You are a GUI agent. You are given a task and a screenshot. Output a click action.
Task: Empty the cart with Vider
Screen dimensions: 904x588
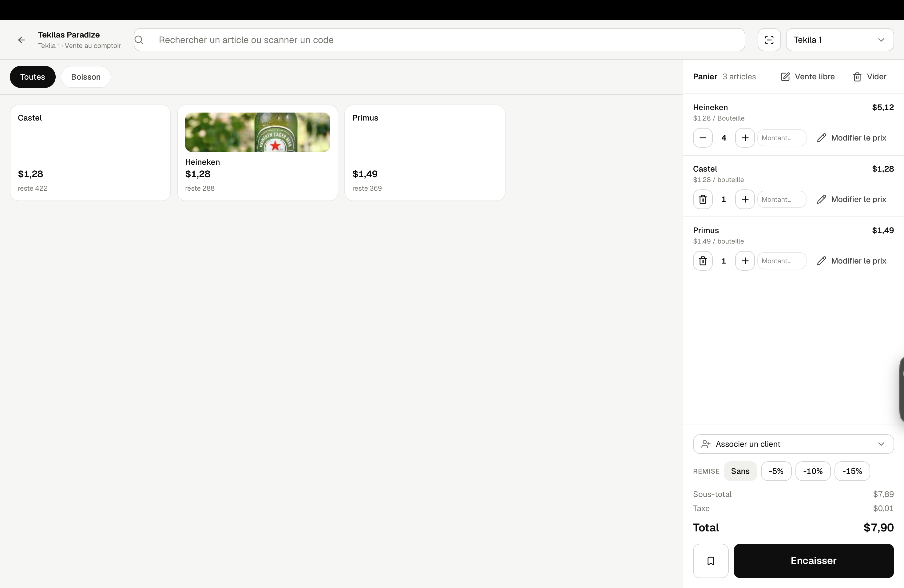[870, 77]
